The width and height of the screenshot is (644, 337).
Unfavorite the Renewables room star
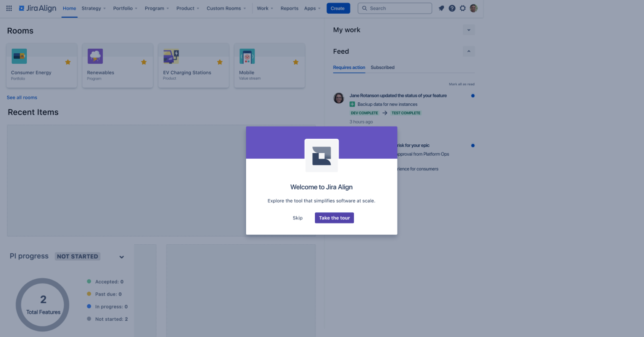click(144, 62)
